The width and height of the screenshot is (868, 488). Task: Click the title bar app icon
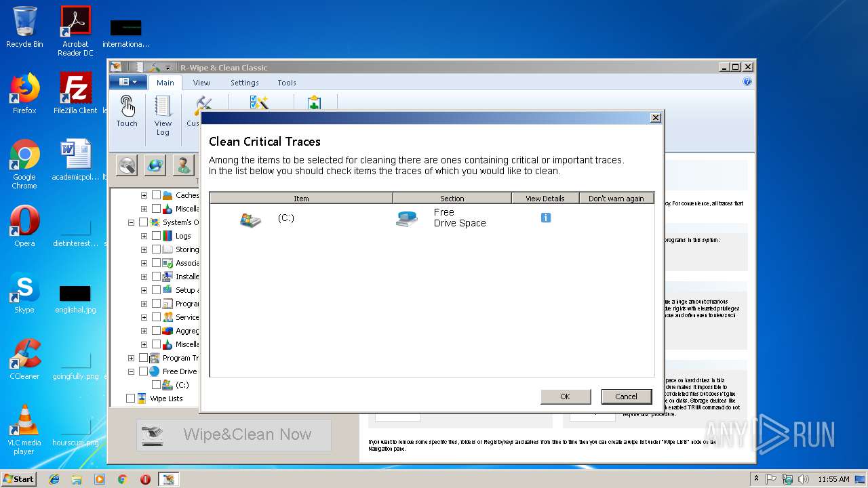click(116, 67)
